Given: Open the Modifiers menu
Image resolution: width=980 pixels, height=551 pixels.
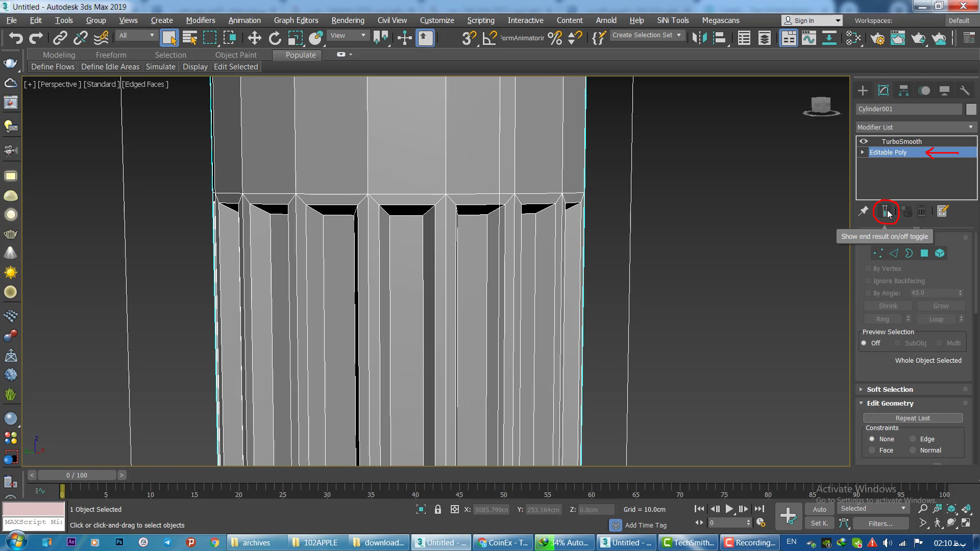Looking at the screenshot, I should point(200,20).
